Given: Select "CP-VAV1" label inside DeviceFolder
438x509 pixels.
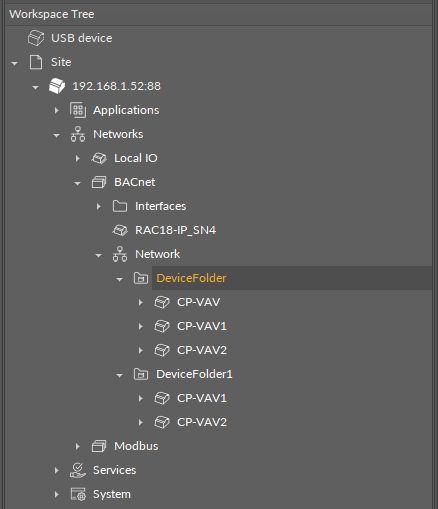Looking at the screenshot, I should pos(202,326).
